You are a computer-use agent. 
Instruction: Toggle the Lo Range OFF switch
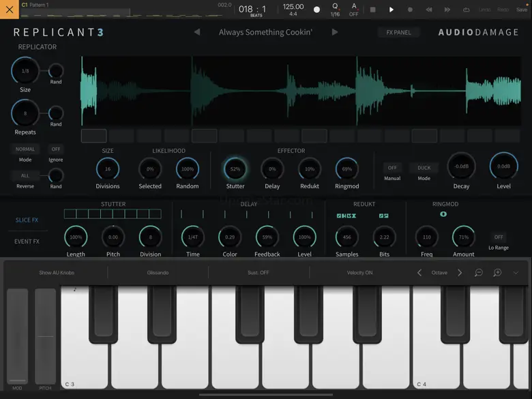[x=499, y=237]
